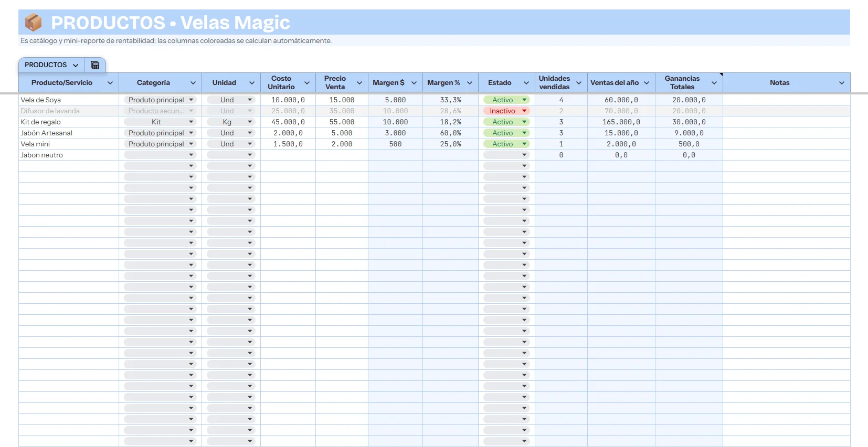Open the Notas column filter arrow
This screenshot has width=868, height=447.
[x=842, y=83]
